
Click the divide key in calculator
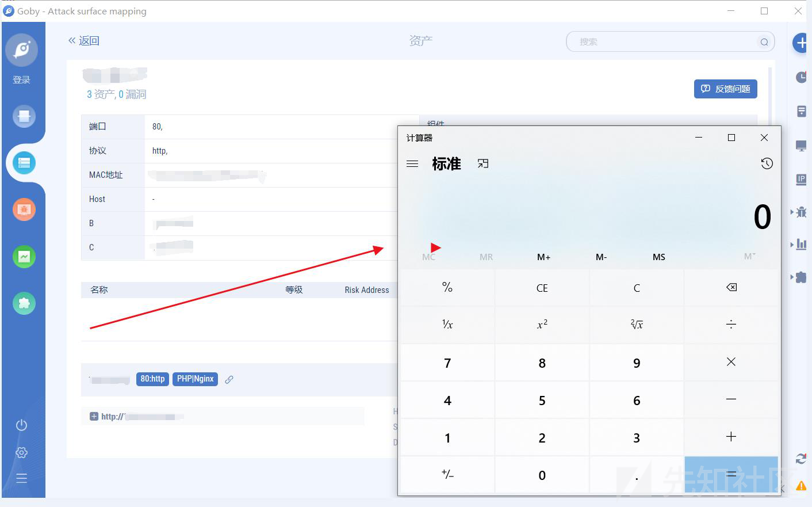click(731, 325)
